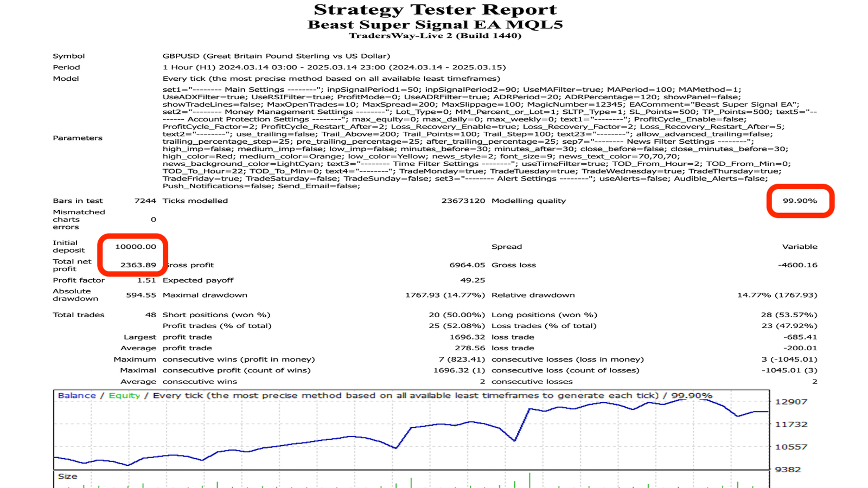The height and width of the screenshot is (488, 868).
Task: Click the short positions value 20 (50.00%)
Action: pyautogui.click(x=457, y=314)
